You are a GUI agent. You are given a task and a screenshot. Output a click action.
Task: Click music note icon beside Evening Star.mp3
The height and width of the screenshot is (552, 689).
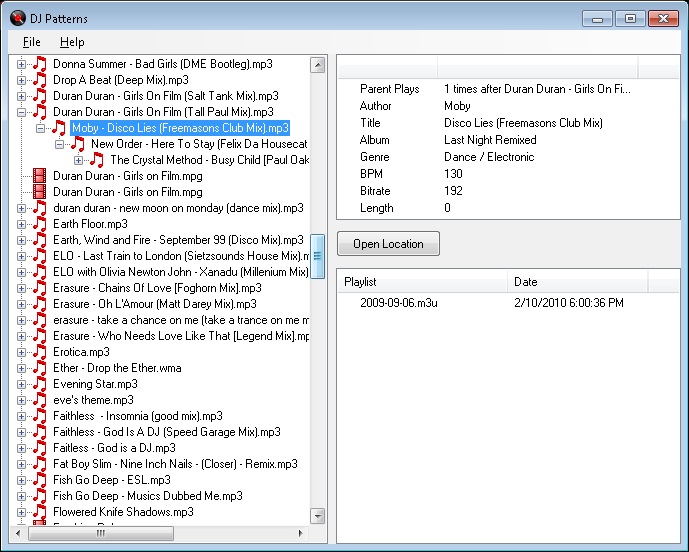[x=40, y=384]
